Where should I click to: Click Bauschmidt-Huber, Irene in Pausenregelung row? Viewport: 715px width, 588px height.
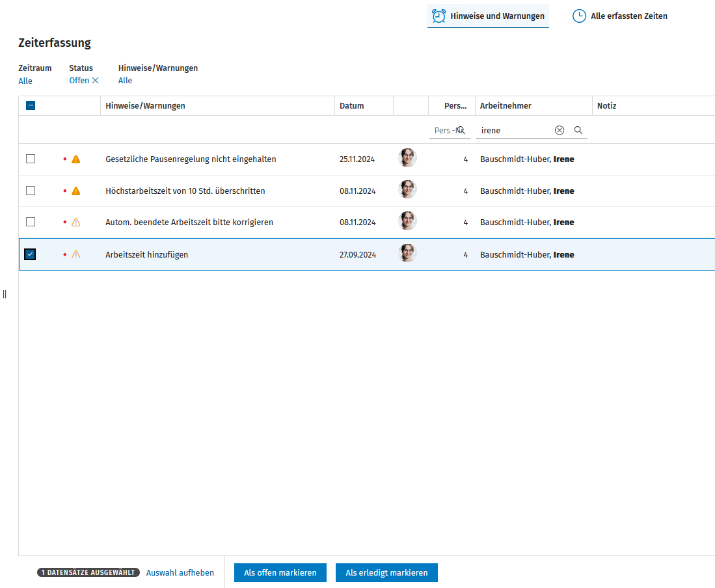527,159
